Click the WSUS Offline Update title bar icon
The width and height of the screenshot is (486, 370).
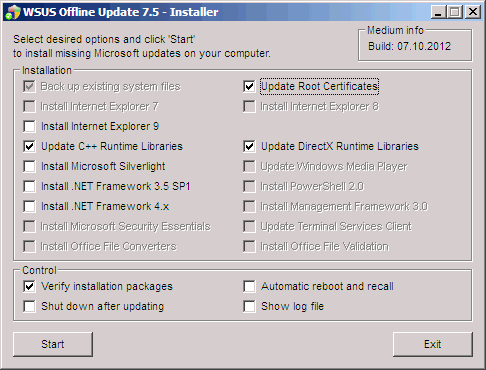coord(13,12)
